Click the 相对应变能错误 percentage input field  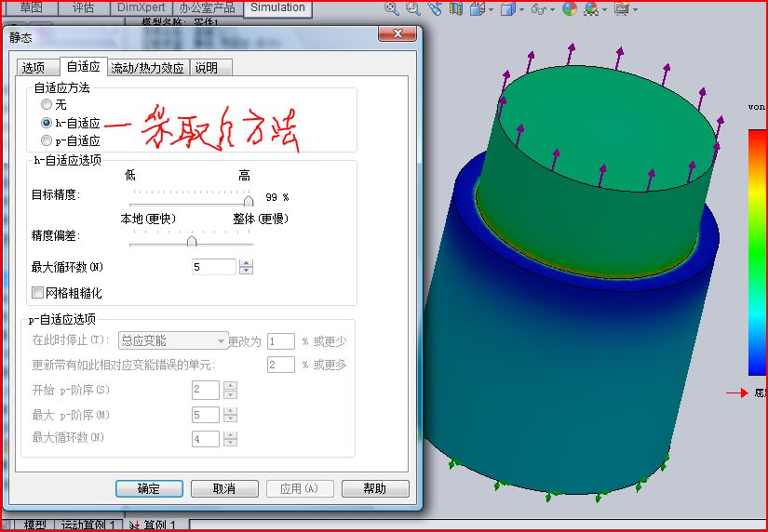(x=281, y=365)
